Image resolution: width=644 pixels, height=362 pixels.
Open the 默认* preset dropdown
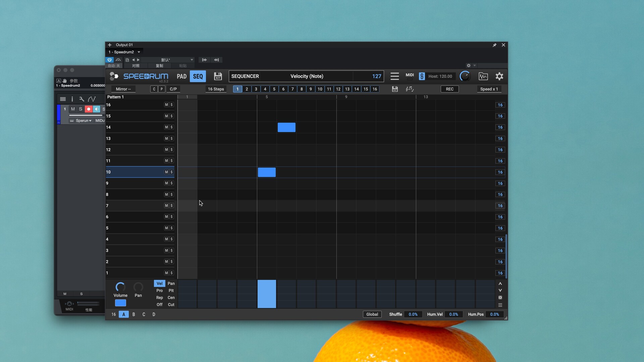168,60
